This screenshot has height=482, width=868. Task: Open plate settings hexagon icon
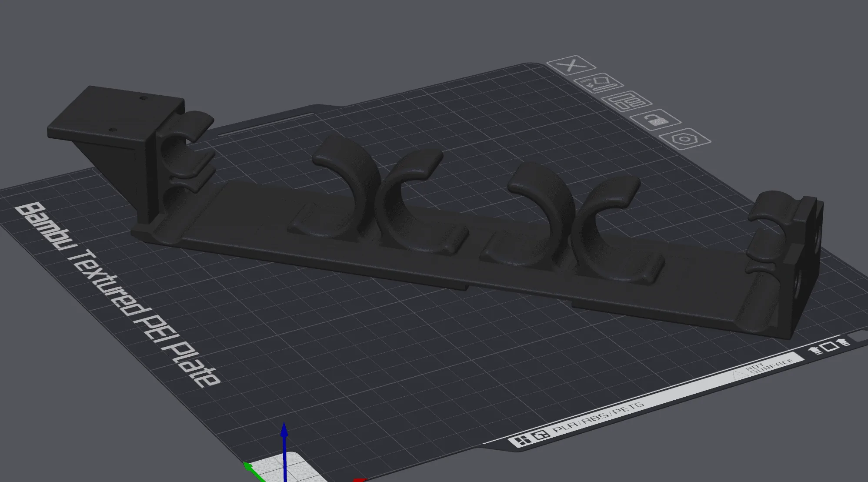point(685,139)
